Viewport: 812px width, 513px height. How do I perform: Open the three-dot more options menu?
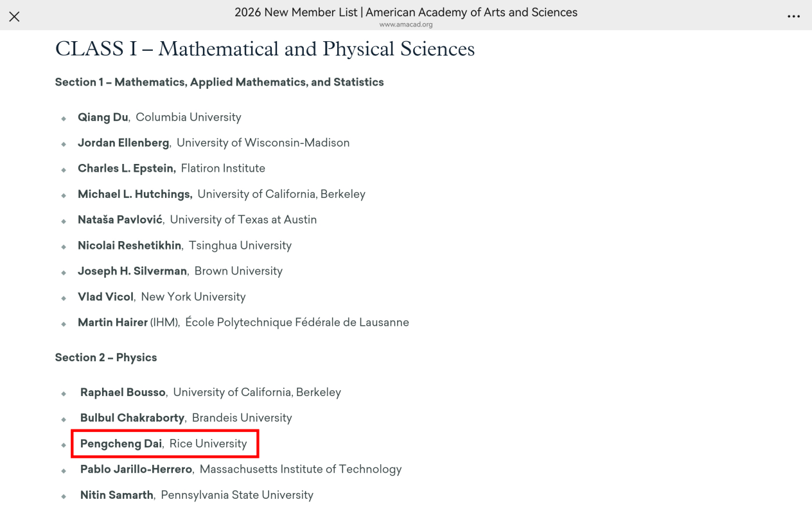coord(793,17)
